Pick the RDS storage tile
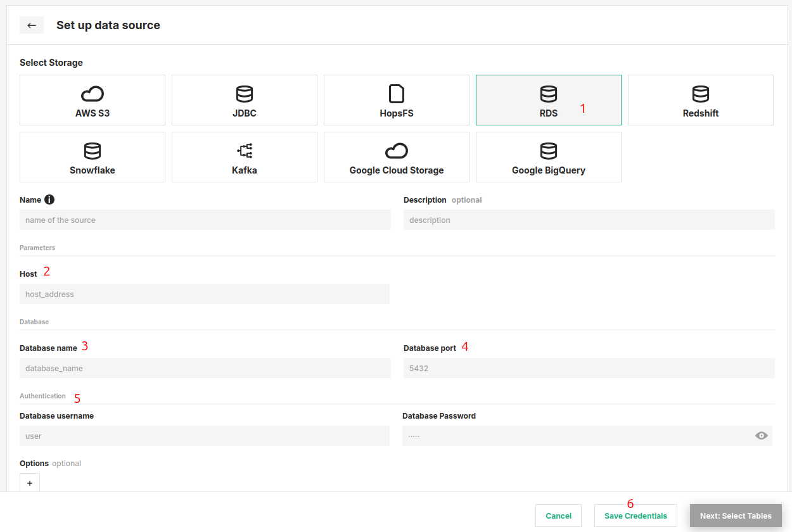Viewport: 792px width, 532px height. pyautogui.click(x=548, y=100)
